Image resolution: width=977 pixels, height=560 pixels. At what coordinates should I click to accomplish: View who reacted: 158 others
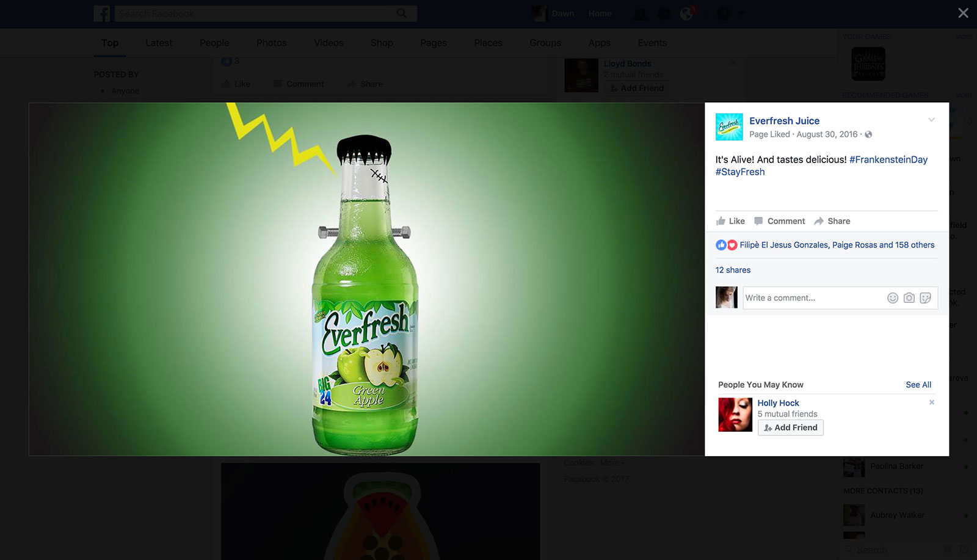tap(914, 245)
